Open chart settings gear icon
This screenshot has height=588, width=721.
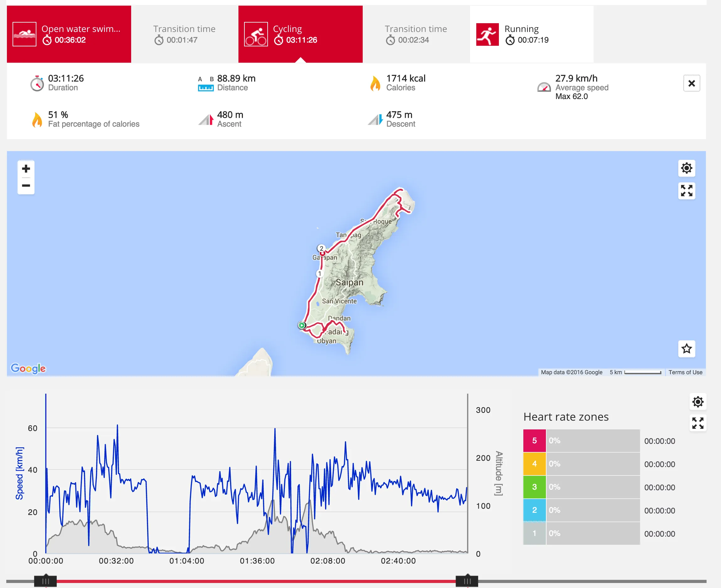[x=697, y=402]
